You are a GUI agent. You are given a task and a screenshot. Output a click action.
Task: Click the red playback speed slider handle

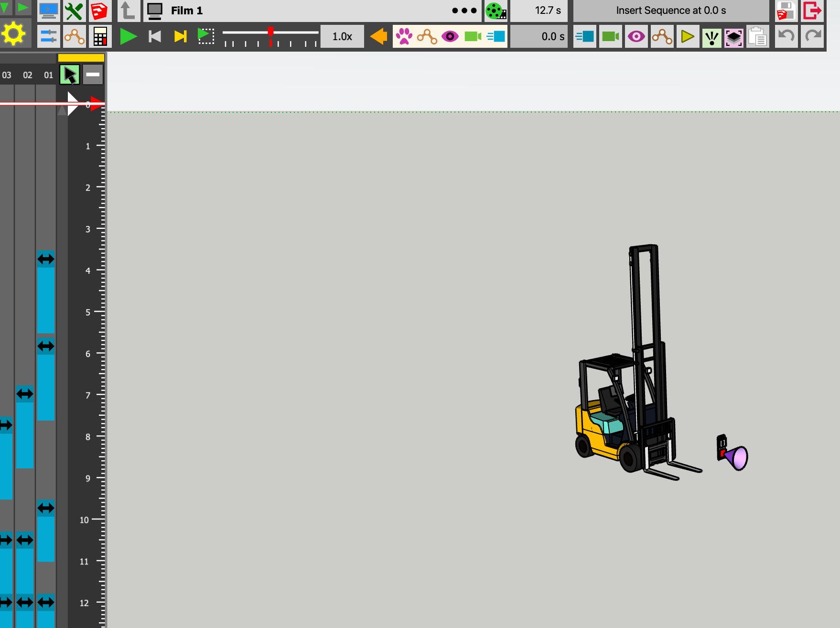(271, 32)
